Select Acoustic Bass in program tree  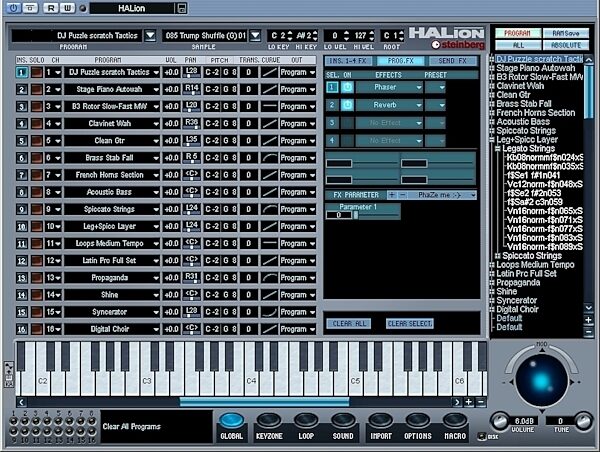[523, 122]
